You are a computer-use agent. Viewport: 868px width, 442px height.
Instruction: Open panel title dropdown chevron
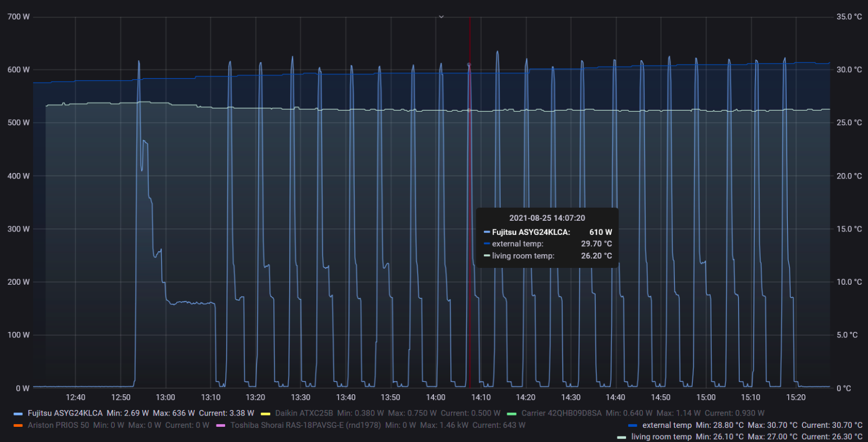pyautogui.click(x=441, y=17)
